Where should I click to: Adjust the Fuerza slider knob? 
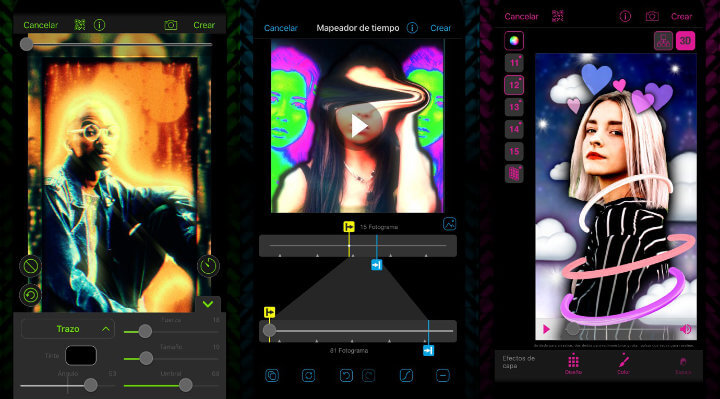(145, 331)
